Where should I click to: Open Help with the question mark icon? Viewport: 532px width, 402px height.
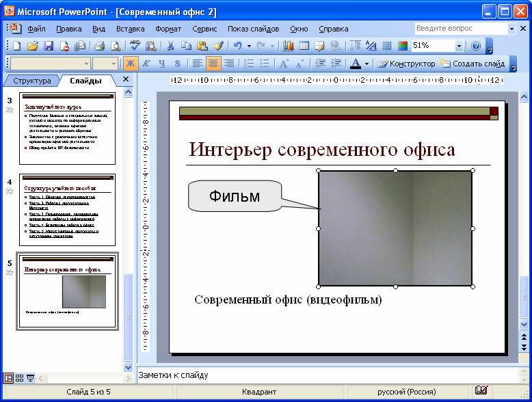point(476,46)
